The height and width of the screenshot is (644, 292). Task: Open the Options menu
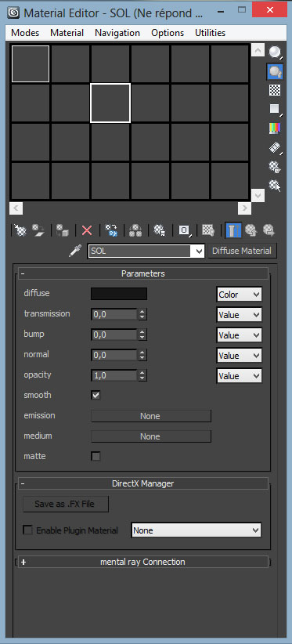click(168, 33)
